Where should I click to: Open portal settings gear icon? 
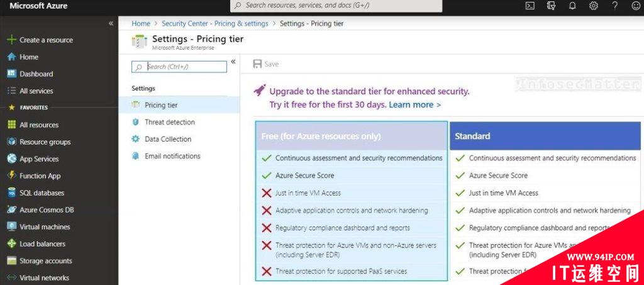(x=594, y=6)
